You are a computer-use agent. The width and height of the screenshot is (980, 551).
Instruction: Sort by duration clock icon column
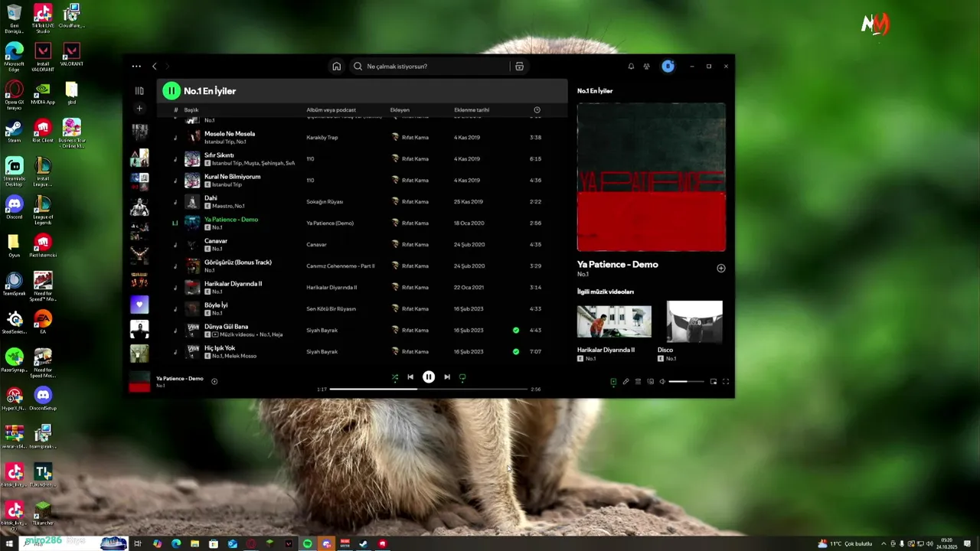[537, 110]
